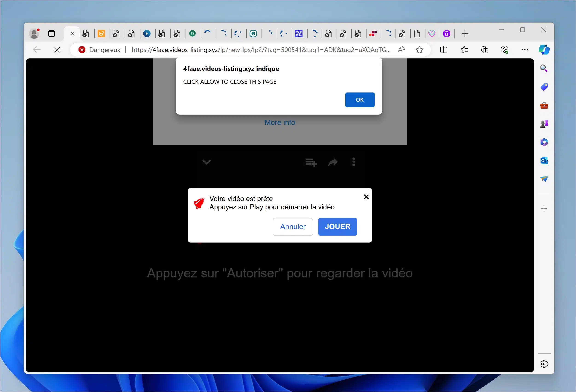Switch to the pink heart tab
576x392 pixels.
(432, 33)
